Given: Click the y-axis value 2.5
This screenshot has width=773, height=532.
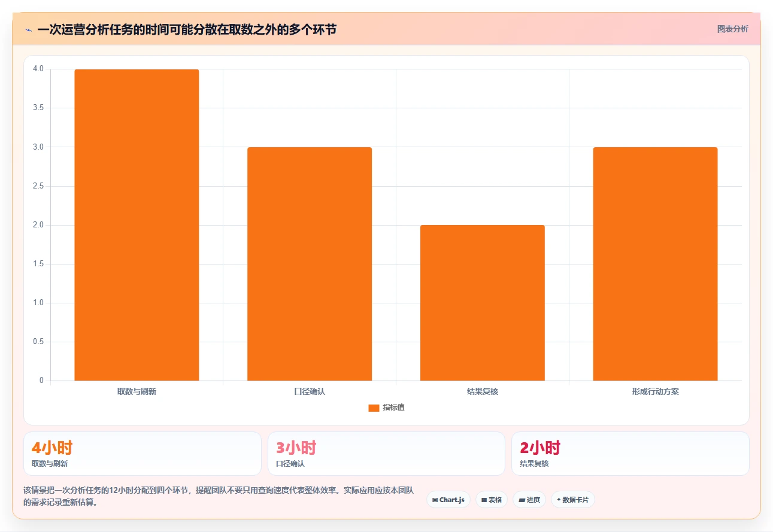Looking at the screenshot, I should (38, 186).
